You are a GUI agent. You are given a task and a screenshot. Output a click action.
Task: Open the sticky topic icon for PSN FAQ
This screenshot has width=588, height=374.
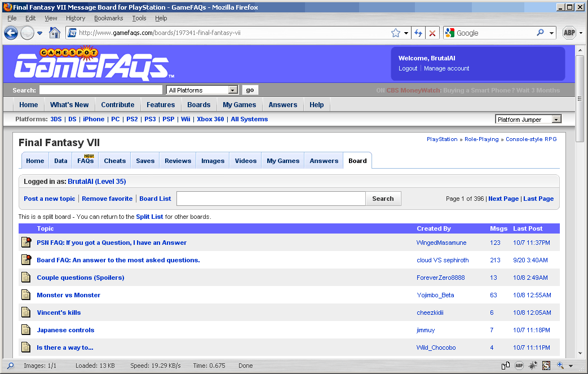[x=25, y=242]
